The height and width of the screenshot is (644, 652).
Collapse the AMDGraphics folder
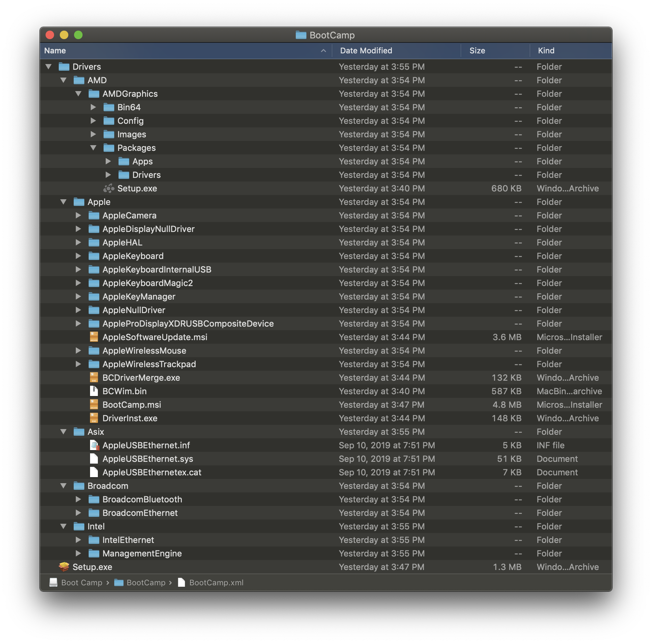79,94
